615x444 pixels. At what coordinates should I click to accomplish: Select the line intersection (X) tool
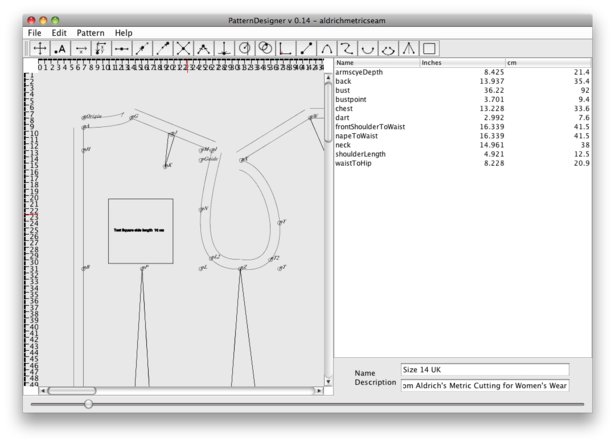coord(183,49)
